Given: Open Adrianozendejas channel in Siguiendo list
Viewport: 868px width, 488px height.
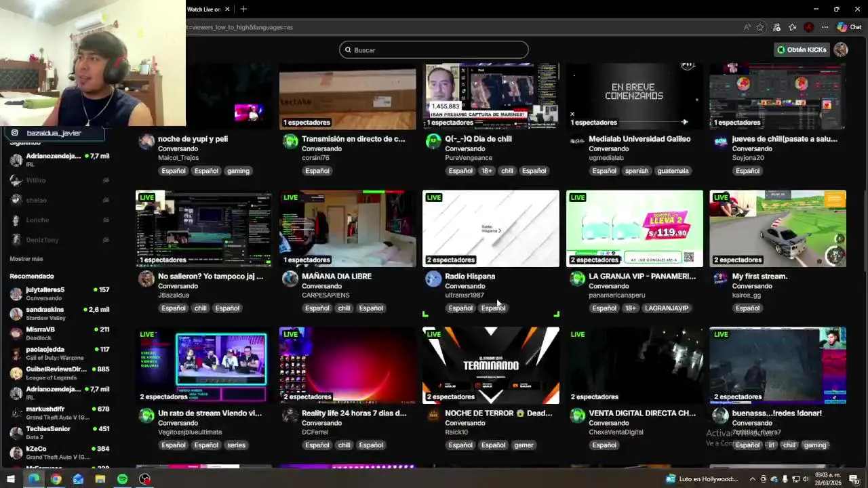Looking at the screenshot, I should (59, 160).
